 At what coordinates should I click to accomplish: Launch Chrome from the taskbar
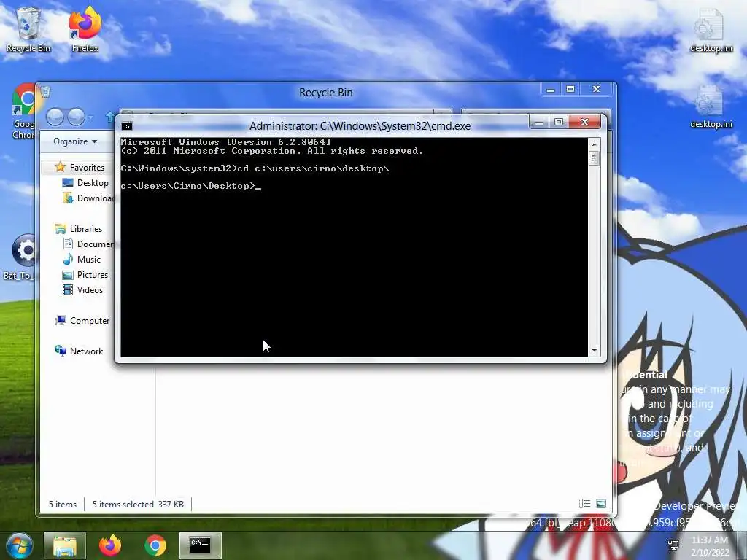click(155, 545)
